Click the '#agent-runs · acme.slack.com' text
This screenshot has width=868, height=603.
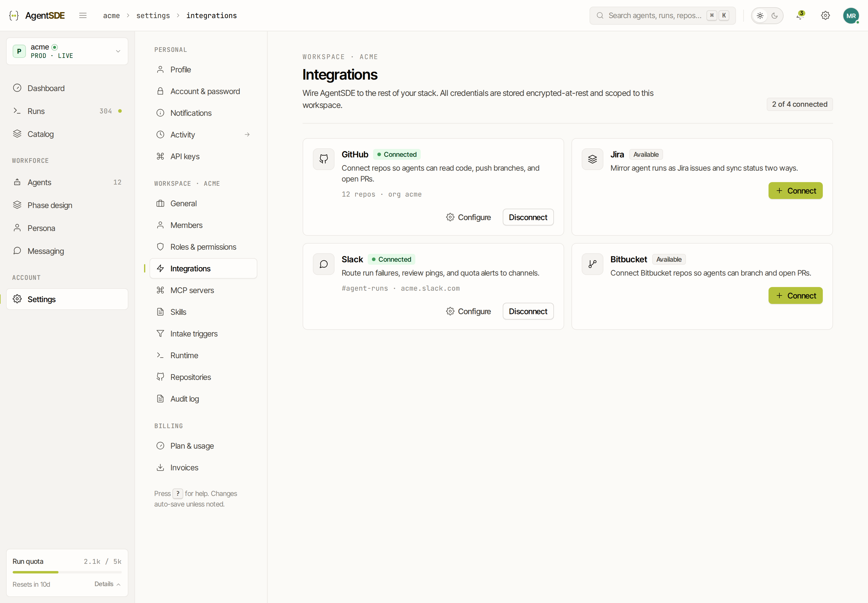[401, 288]
